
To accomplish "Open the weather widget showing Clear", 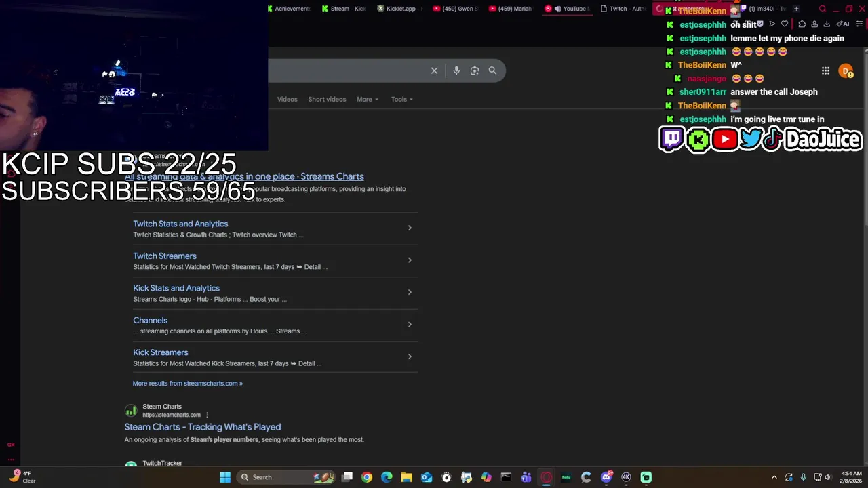I will [x=21, y=477].
